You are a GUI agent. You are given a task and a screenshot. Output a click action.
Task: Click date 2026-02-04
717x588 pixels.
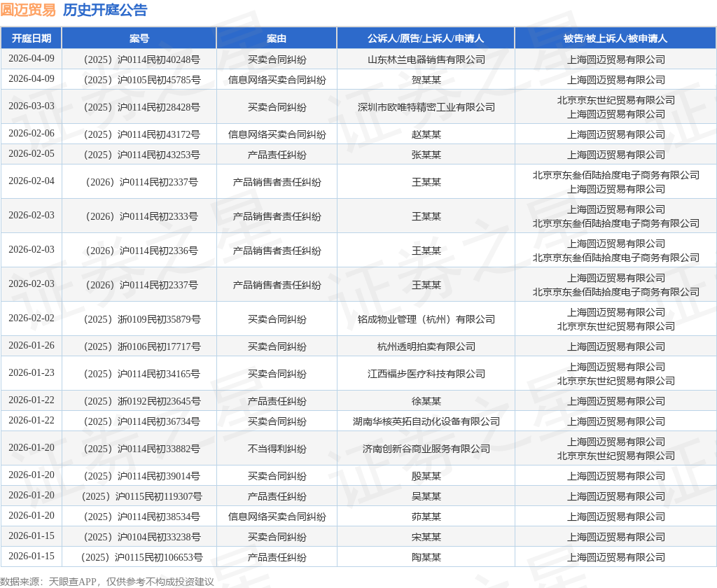pos(31,181)
